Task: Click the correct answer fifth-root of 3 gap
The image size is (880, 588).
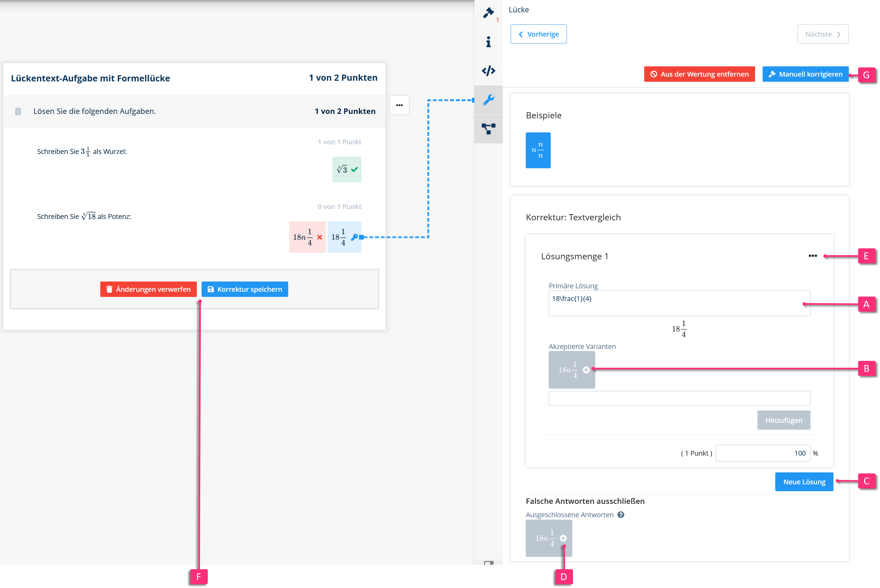Action: point(346,170)
